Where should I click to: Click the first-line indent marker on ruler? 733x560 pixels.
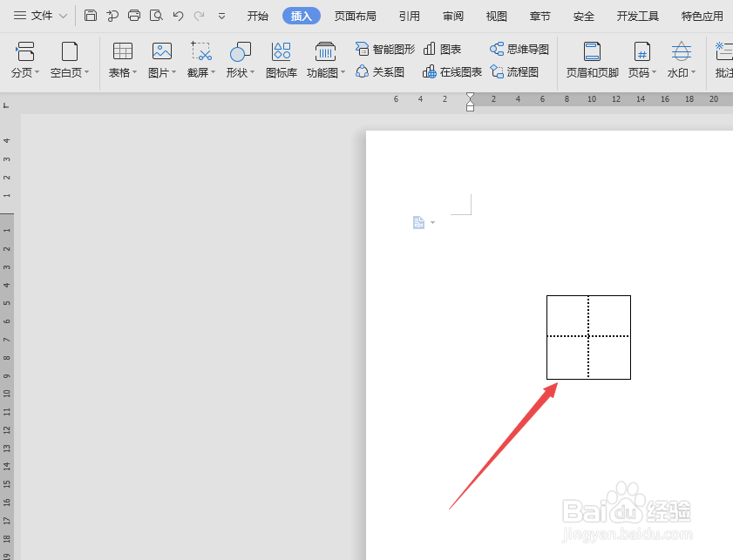[x=470, y=96]
